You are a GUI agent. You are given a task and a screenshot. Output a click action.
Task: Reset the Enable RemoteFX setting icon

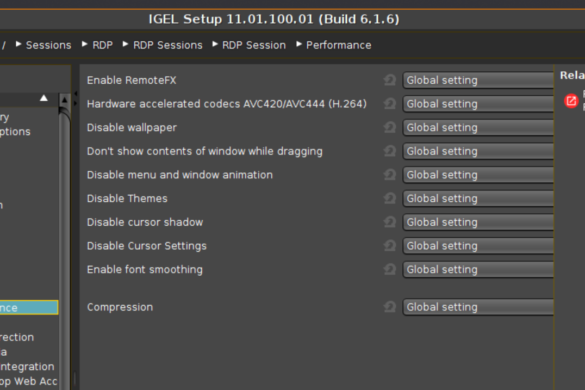[x=390, y=80]
